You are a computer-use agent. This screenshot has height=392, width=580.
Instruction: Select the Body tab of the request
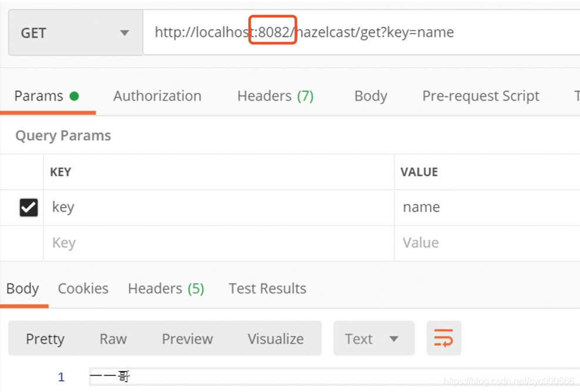point(370,96)
